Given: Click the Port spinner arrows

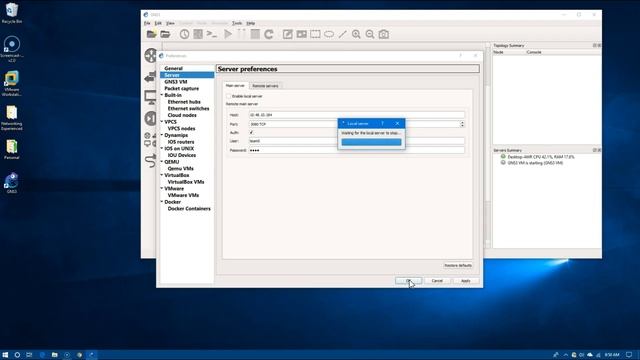Looking at the screenshot, I should point(462,124).
